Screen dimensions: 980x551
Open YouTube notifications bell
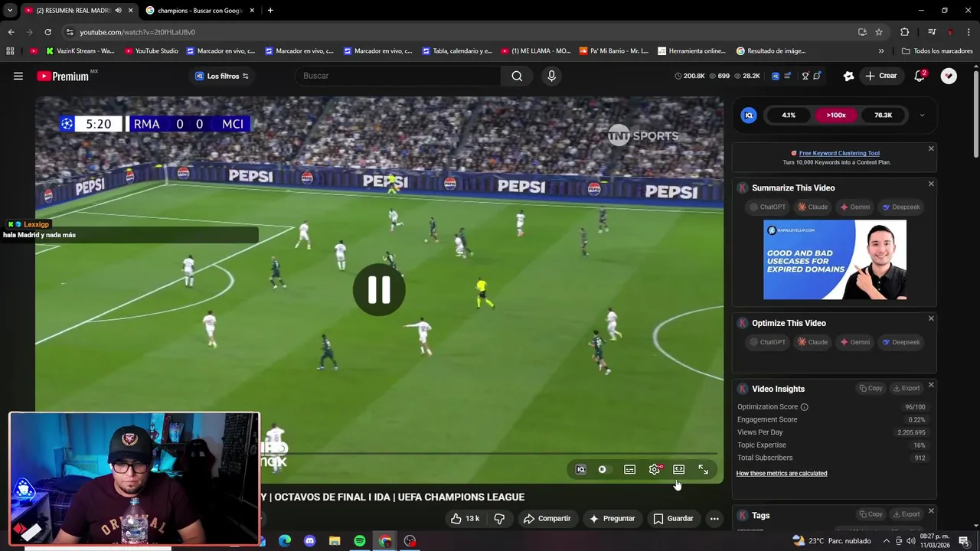(920, 76)
